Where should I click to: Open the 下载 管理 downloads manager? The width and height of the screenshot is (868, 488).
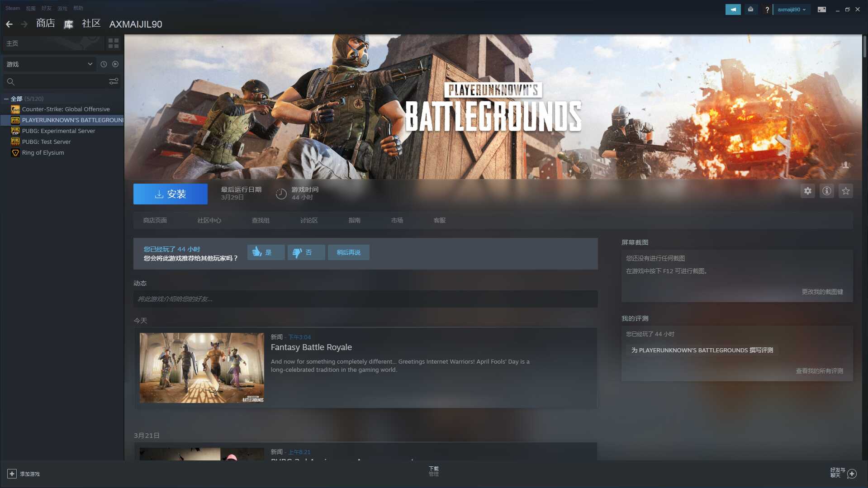coord(434,471)
